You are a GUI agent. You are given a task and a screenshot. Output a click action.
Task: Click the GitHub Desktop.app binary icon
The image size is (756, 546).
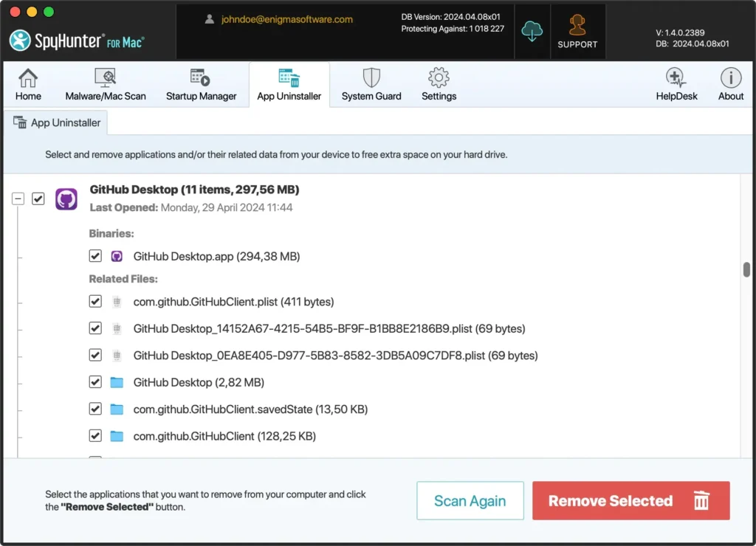[x=117, y=256]
